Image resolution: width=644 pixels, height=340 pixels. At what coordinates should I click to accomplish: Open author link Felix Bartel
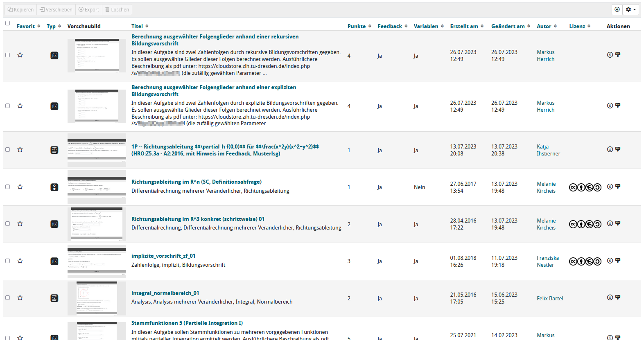(x=550, y=298)
